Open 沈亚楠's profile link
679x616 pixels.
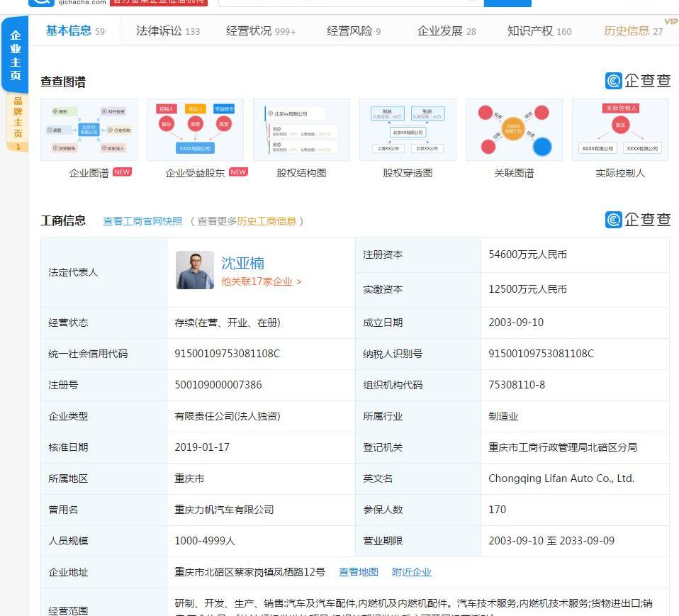(x=242, y=263)
